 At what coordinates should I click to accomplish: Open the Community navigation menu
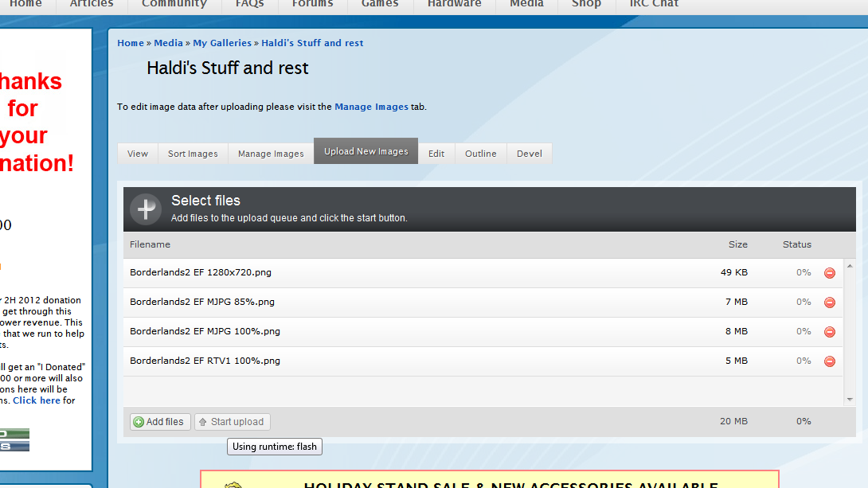click(x=174, y=4)
